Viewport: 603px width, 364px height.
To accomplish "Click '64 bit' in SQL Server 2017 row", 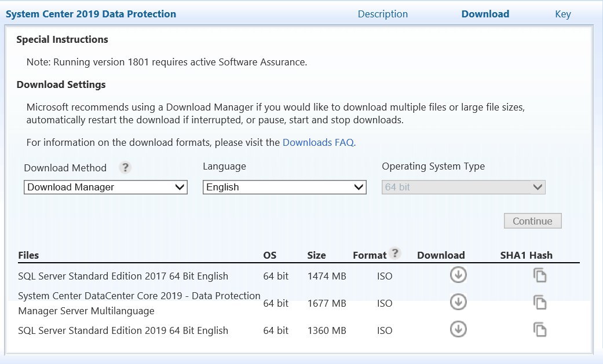I will coord(276,277).
